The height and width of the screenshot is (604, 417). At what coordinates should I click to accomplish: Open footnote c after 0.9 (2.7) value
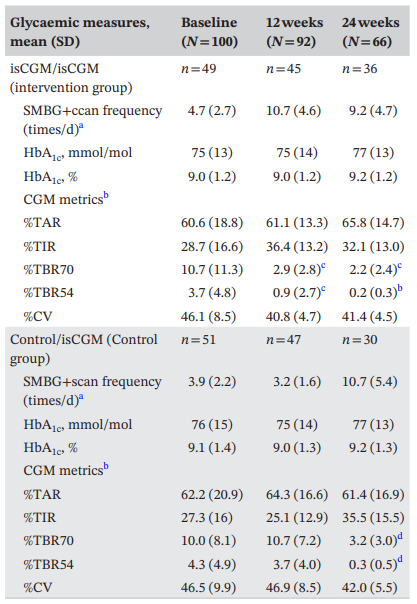[323, 289]
